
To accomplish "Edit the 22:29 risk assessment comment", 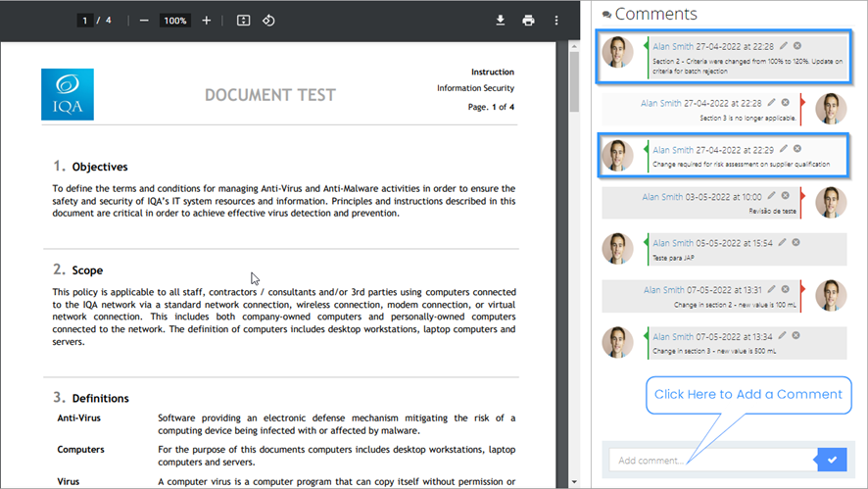I will click(784, 148).
